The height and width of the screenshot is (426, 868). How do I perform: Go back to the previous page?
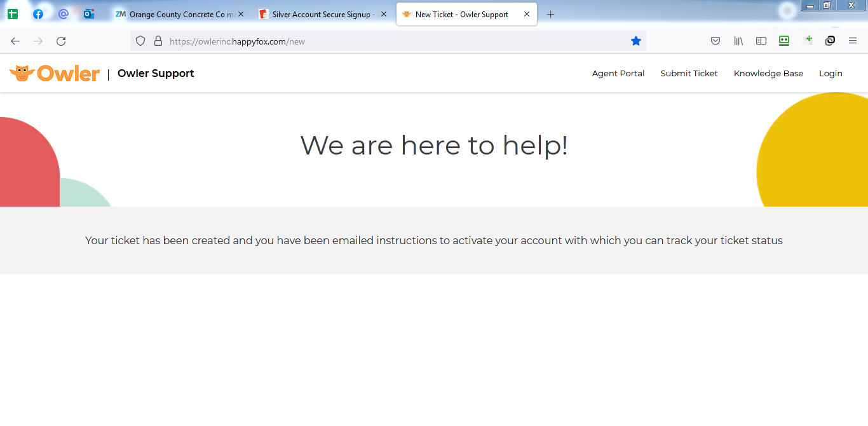[15, 41]
